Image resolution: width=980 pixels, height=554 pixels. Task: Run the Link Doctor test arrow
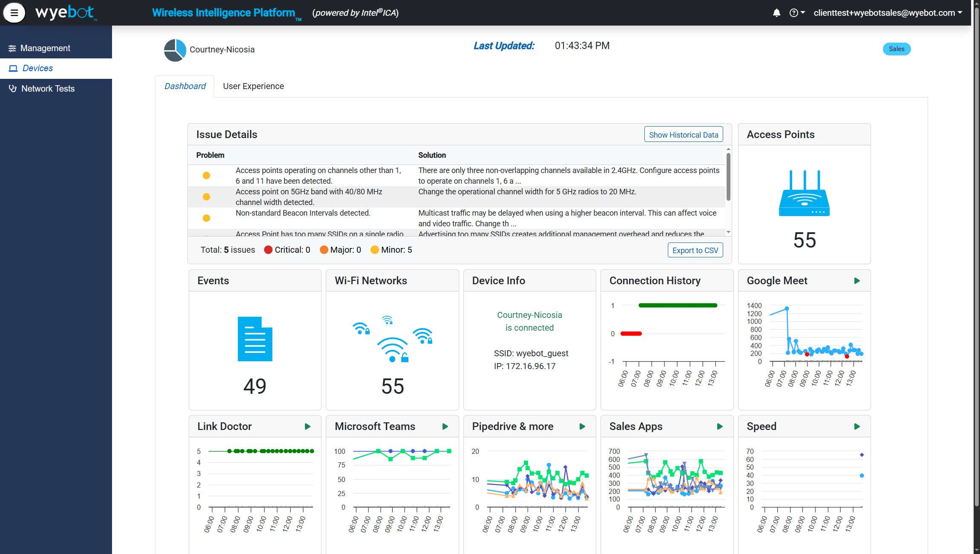click(308, 427)
